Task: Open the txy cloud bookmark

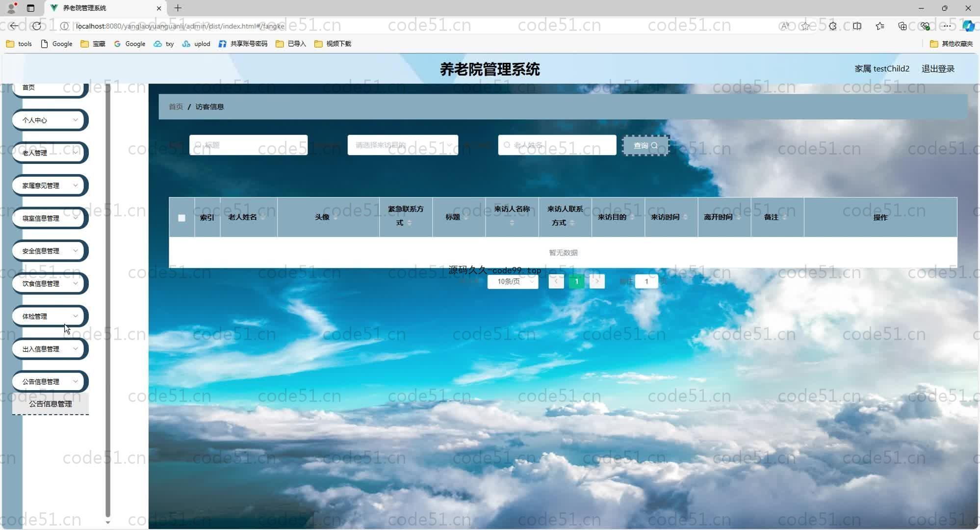Action: (164, 44)
